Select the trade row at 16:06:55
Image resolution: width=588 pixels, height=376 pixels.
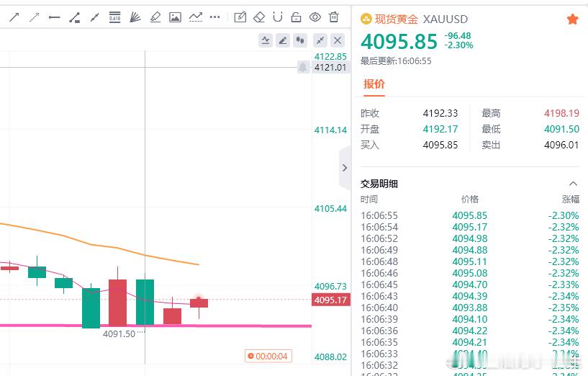coord(470,215)
